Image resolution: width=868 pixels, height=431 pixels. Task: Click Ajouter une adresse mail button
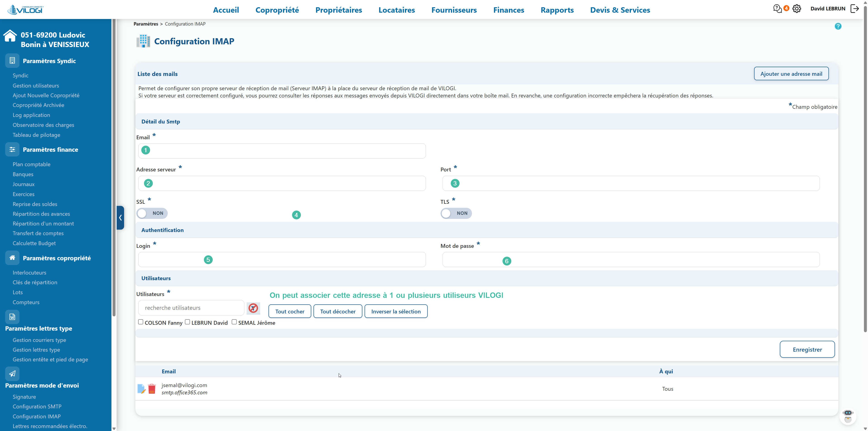pyautogui.click(x=791, y=74)
